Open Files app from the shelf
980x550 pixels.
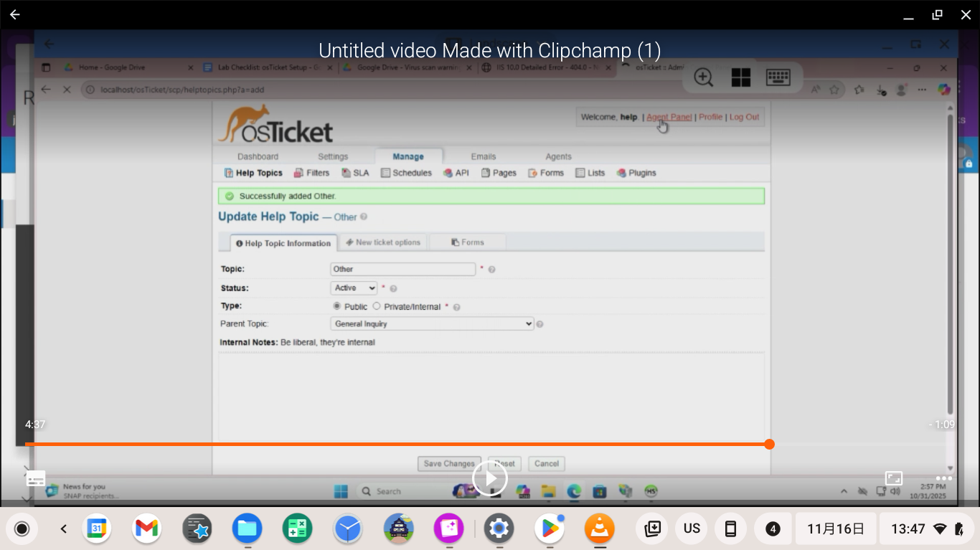click(247, 529)
